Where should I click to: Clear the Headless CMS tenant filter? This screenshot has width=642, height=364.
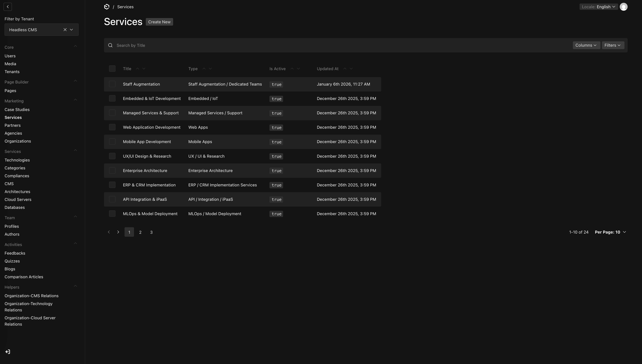point(65,30)
